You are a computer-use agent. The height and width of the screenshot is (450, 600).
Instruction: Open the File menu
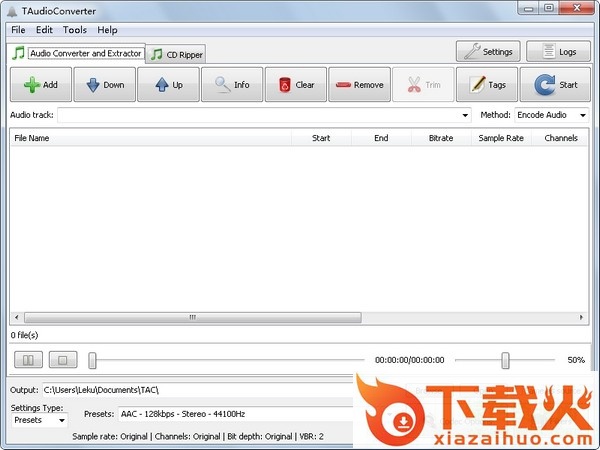(18, 30)
